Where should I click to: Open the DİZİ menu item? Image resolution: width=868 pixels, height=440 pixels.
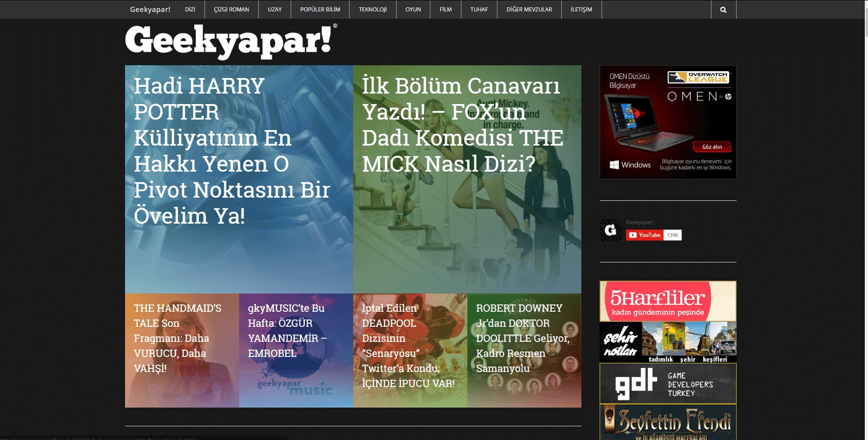tap(190, 10)
